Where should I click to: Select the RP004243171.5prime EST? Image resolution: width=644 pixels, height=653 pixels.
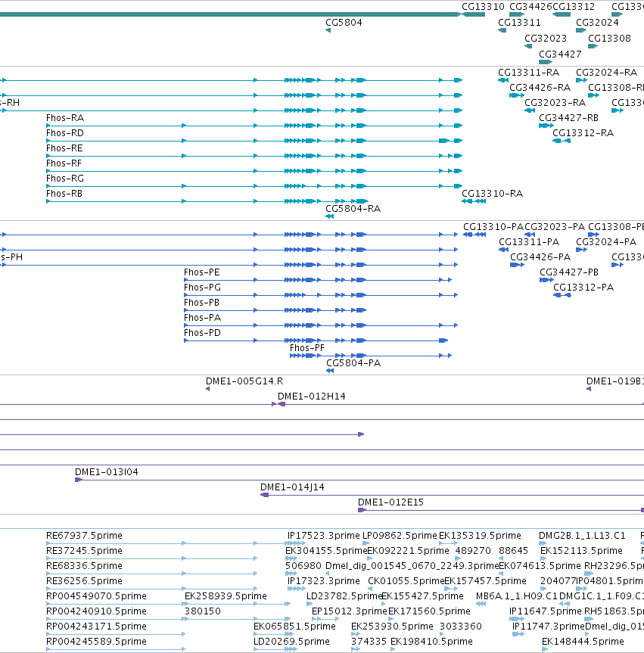(116, 634)
